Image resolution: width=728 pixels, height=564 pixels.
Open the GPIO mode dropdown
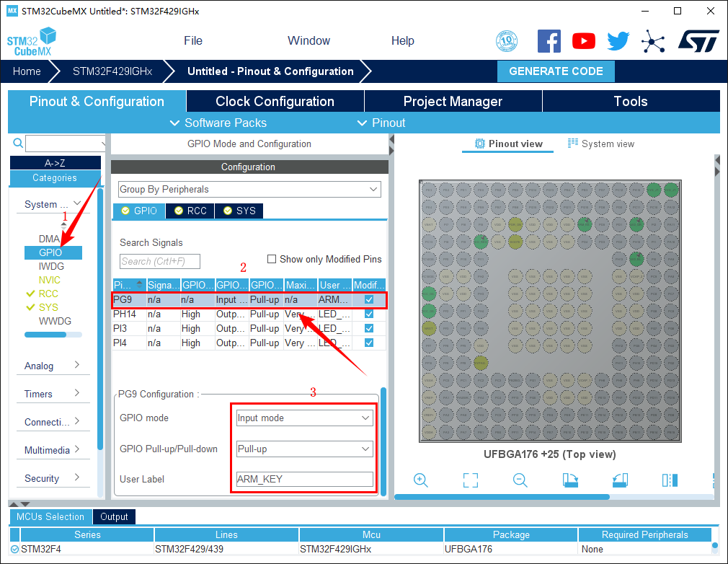tap(305, 418)
